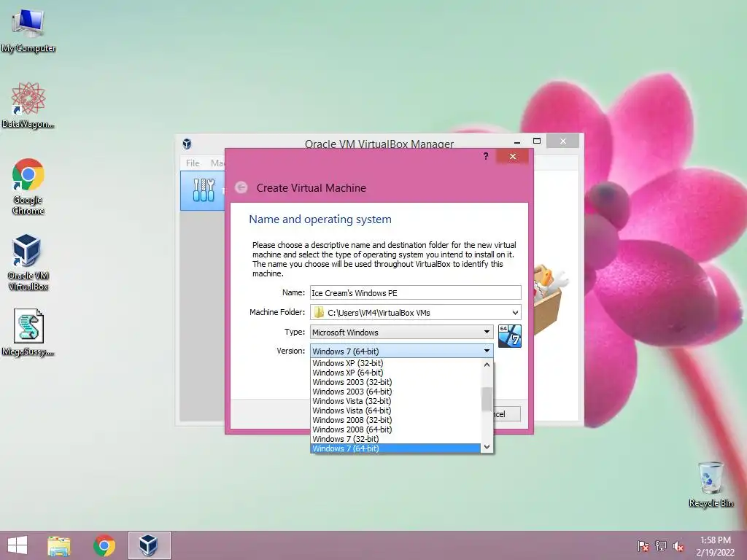The height and width of the screenshot is (560, 747).
Task: Open the Windows Start menu
Action: (18, 545)
